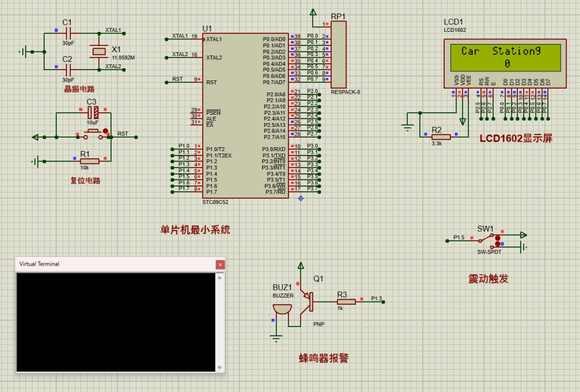Screen dimensions: 580x392
Task: Click resistor R2 near the LCD
Action: tap(440, 136)
